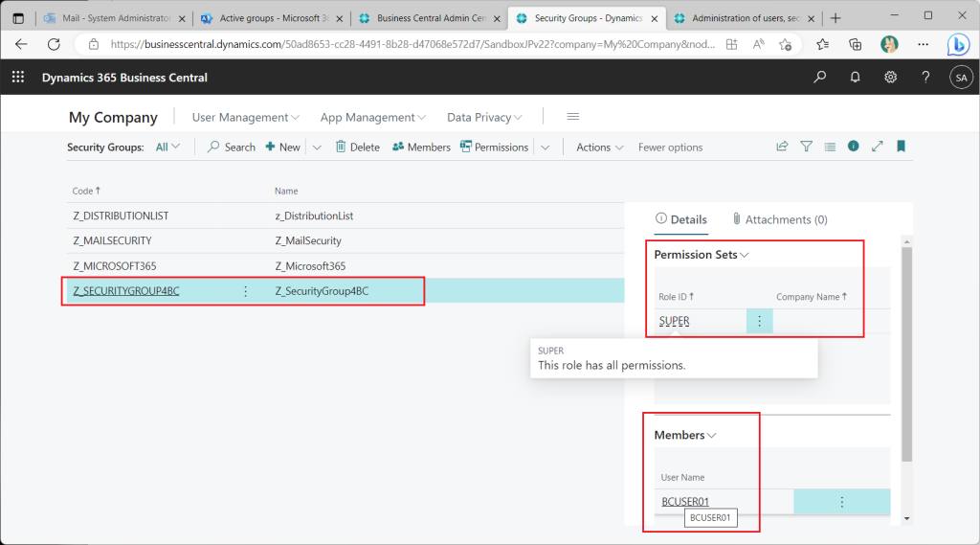
Task: Click Search in the action bar
Action: tap(232, 148)
